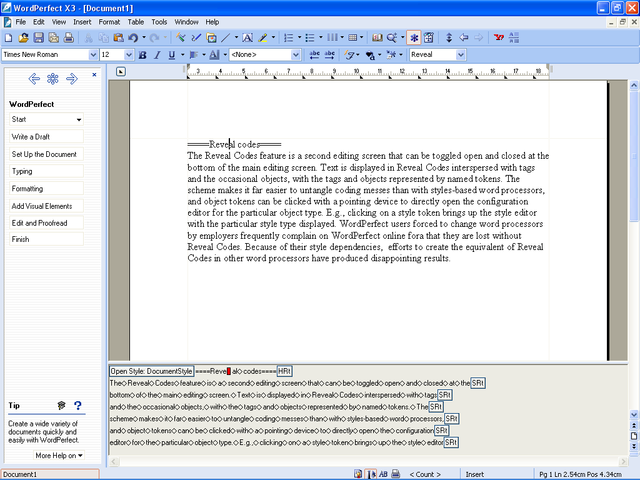Toggle Reveal Codes asterisk button
This screenshot has height=480, width=640.
pyautogui.click(x=414, y=38)
